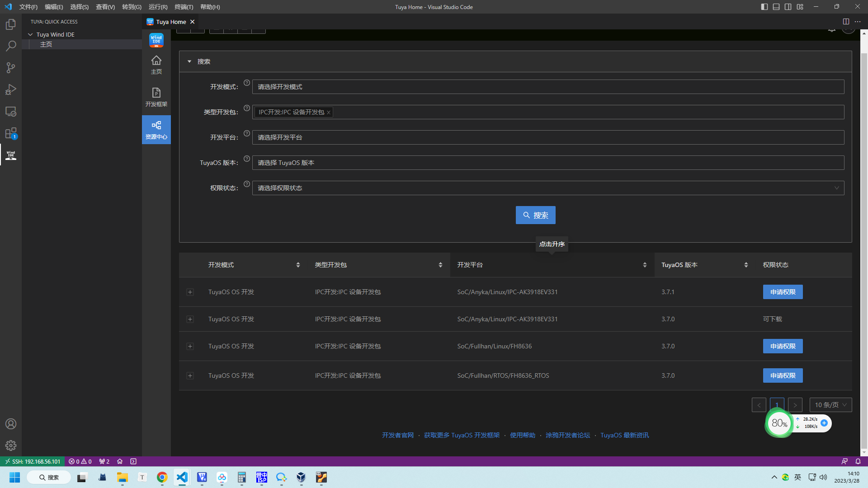The image size is (868, 488).
Task: Open TuyaOS 版本 selection field
Action: (548, 163)
